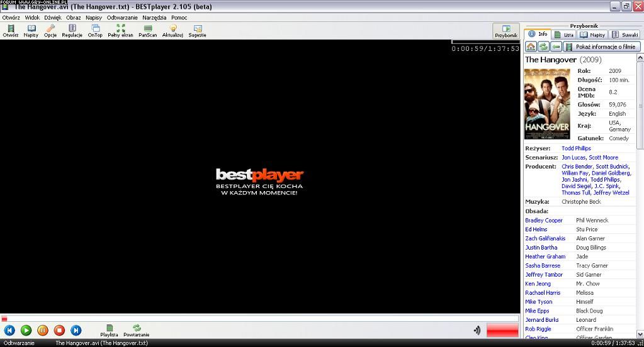Open the Odtwarzanie menu
The image size is (644, 347).
coord(122,18)
